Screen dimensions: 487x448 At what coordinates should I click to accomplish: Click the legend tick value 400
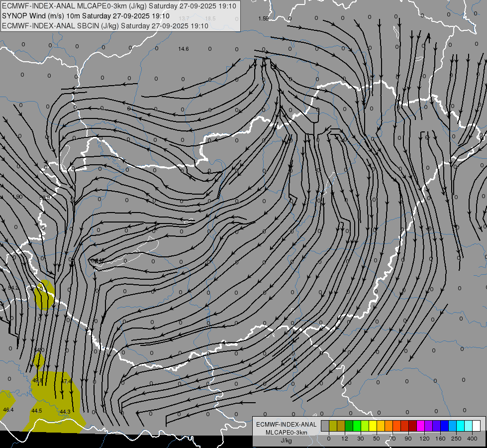(472, 439)
